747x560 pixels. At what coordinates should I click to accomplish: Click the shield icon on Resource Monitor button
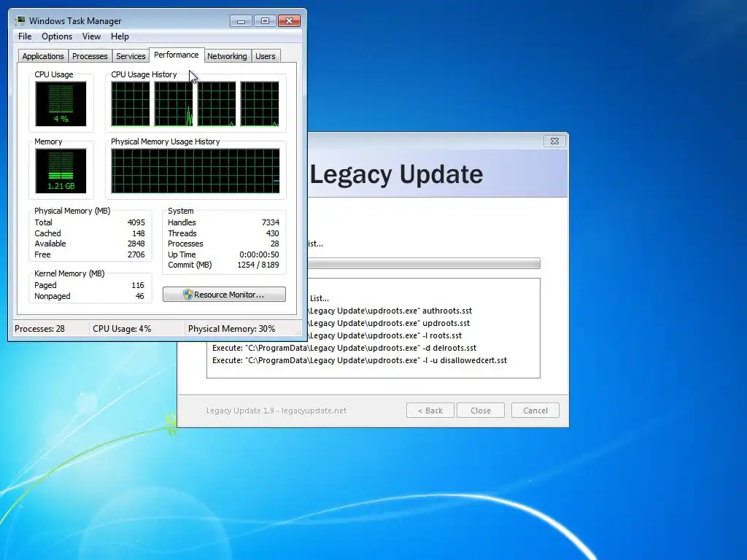click(x=187, y=295)
